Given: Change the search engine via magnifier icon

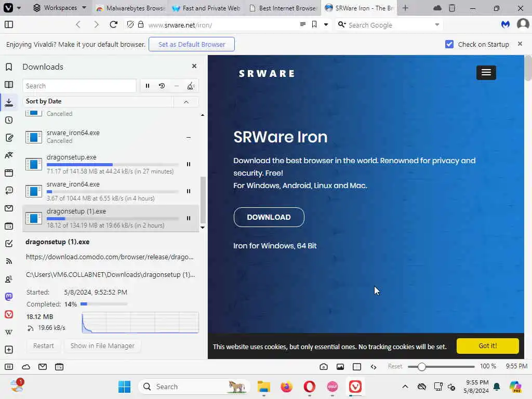Looking at the screenshot, I should (x=342, y=24).
